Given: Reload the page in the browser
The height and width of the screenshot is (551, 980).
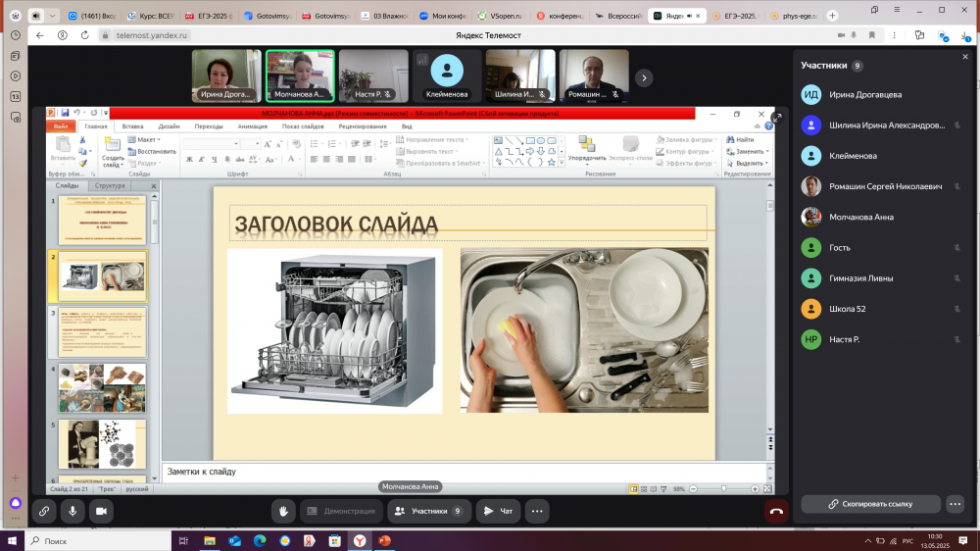Looking at the screenshot, I should pos(83,35).
